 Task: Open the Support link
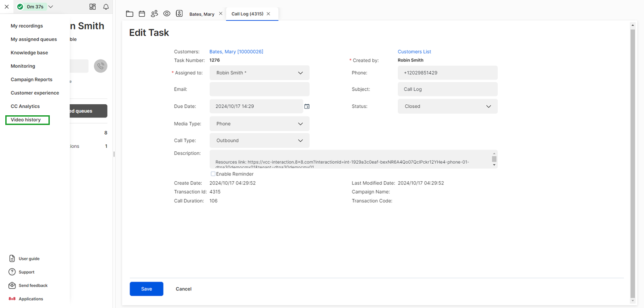coord(26,272)
